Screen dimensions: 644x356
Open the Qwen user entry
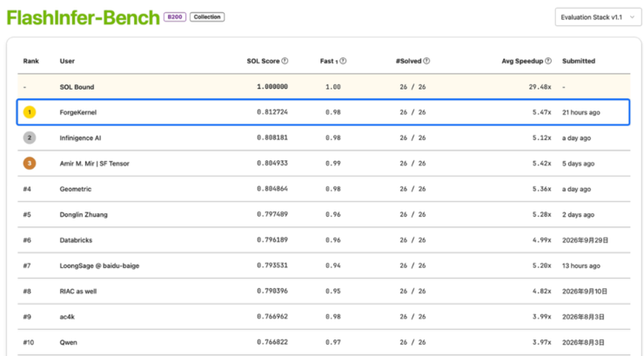pyautogui.click(x=68, y=342)
